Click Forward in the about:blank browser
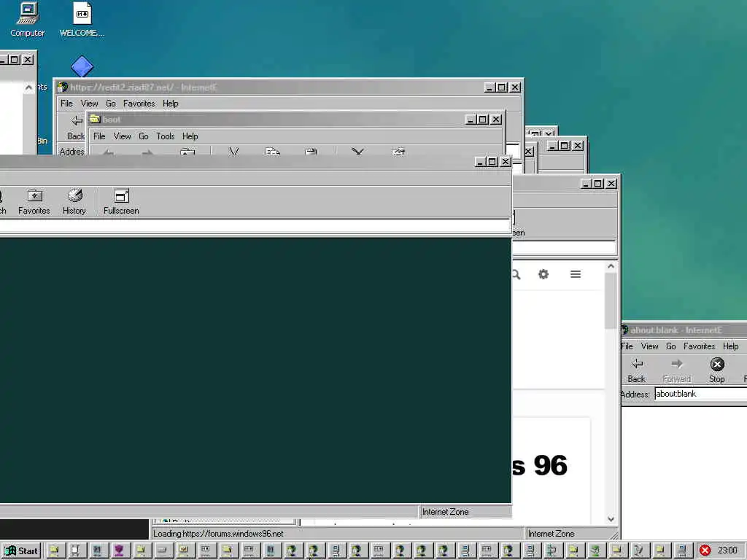Viewport: 747px width, 560px height. click(x=676, y=370)
